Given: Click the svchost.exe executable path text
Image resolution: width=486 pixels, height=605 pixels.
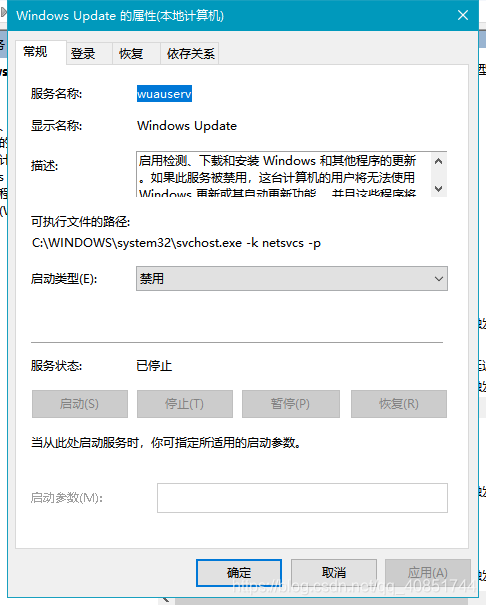Looking at the screenshot, I should [176, 243].
